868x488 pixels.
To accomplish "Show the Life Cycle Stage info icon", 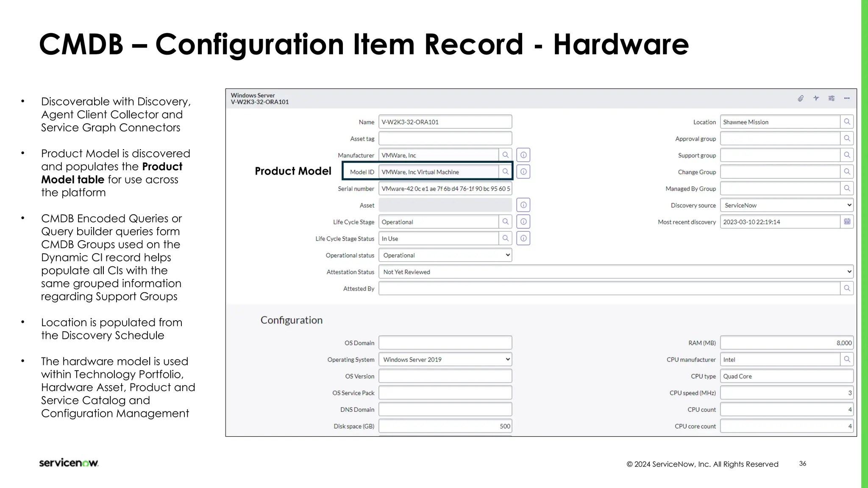I will tap(523, 222).
